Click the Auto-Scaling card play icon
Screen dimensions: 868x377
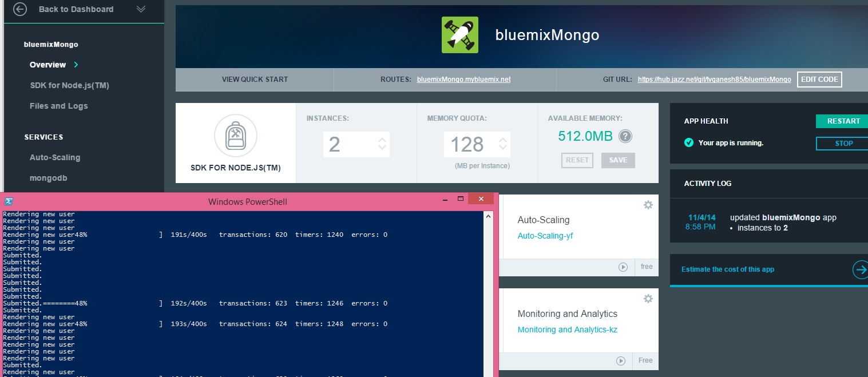coord(623,267)
